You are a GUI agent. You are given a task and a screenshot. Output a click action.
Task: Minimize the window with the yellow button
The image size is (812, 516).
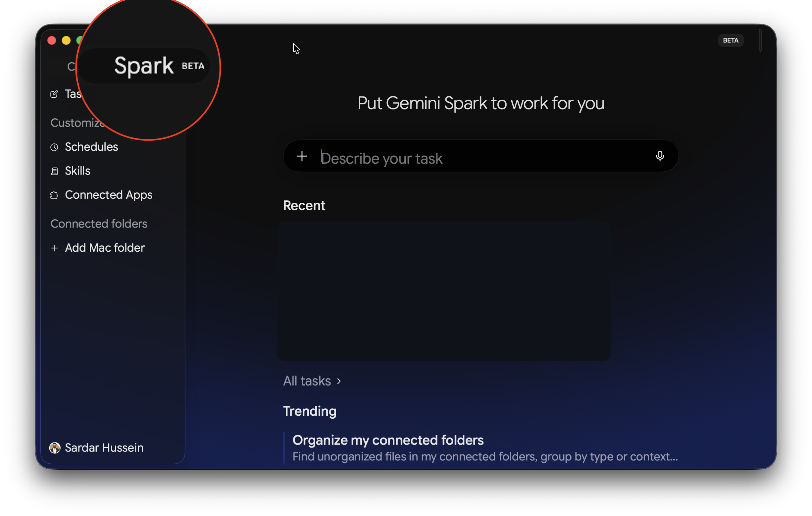point(66,41)
